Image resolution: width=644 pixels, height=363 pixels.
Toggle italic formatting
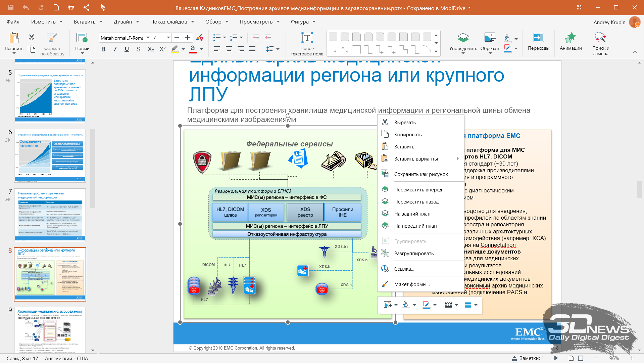click(x=115, y=49)
